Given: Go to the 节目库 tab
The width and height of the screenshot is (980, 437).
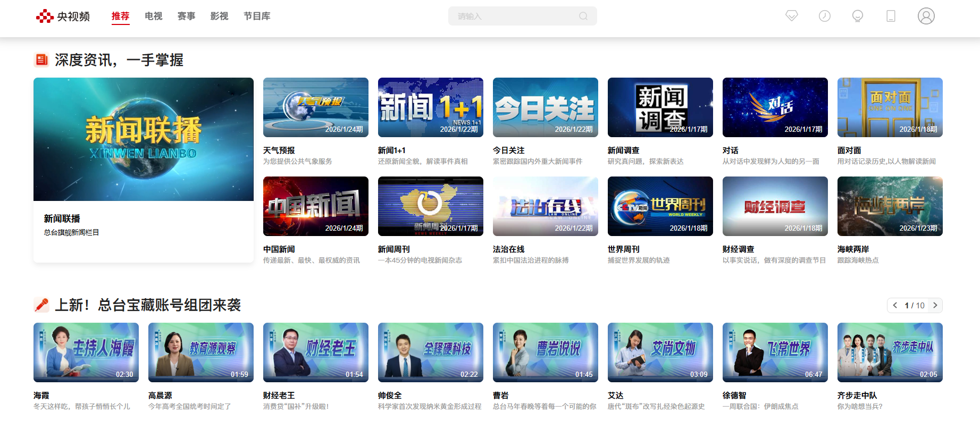Looking at the screenshot, I should point(257,16).
